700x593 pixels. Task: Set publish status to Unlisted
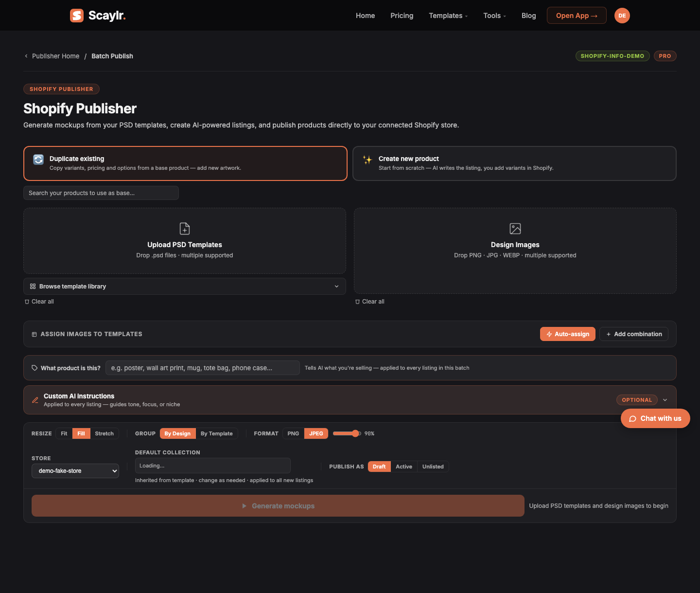[x=433, y=467]
